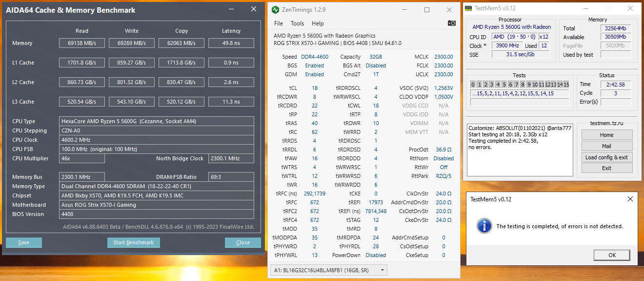Viewport: 644px width, 281px height.
Task: Click the Motherboard field in AIDA64
Action: 157,205
